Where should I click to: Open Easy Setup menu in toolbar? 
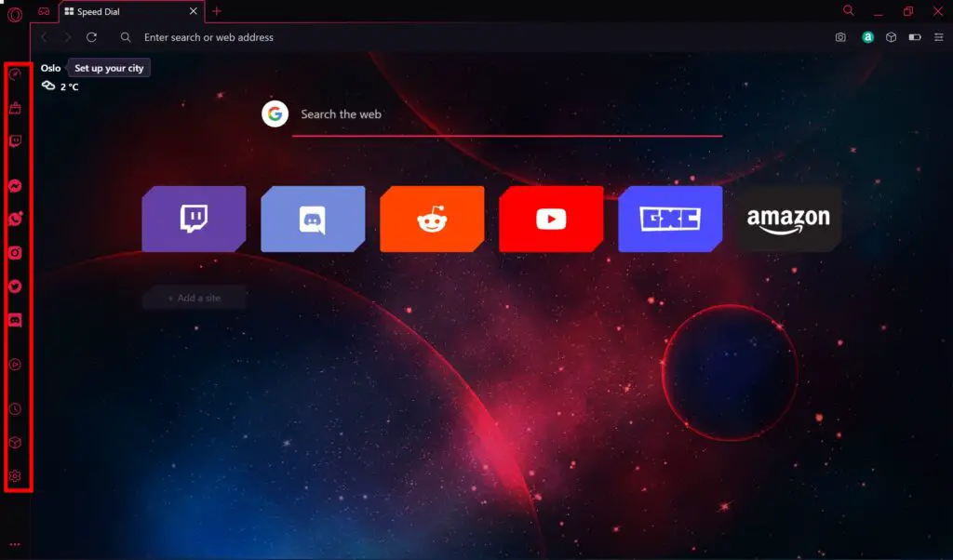click(x=938, y=37)
